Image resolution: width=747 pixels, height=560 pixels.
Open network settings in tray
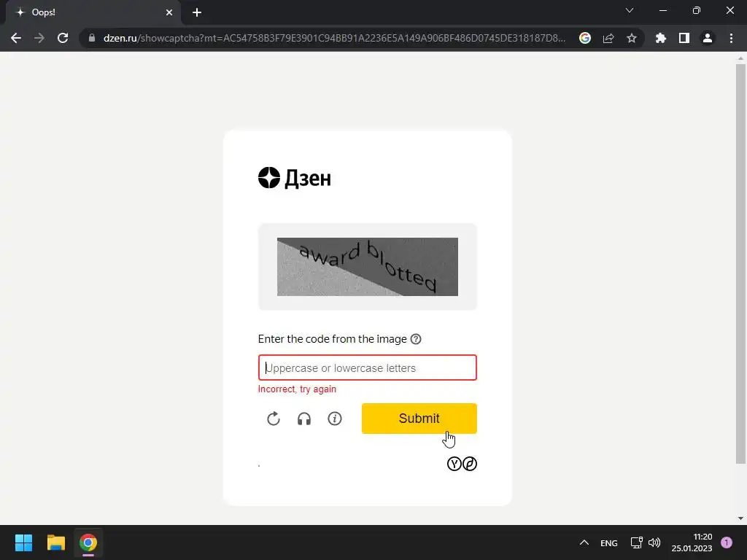tap(636, 542)
